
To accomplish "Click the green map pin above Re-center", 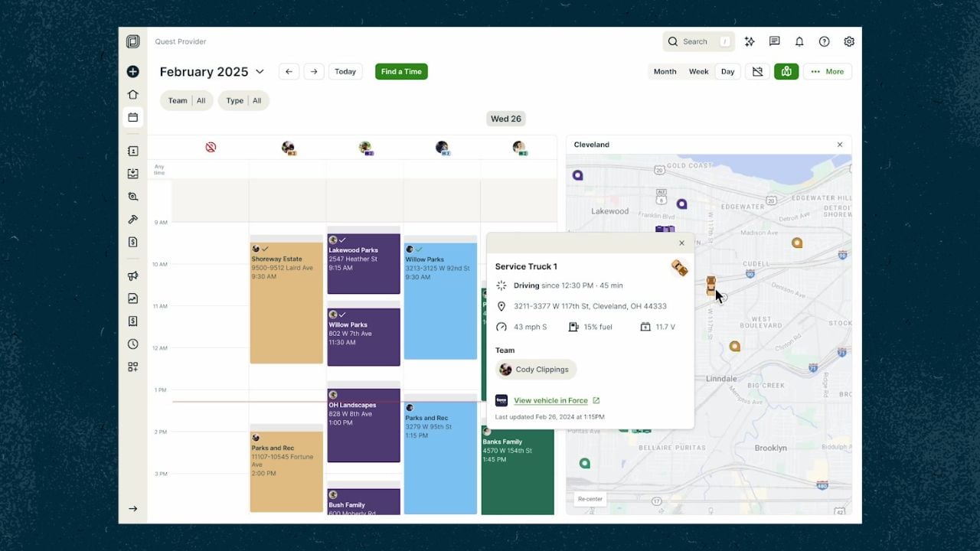I will point(585,463).
